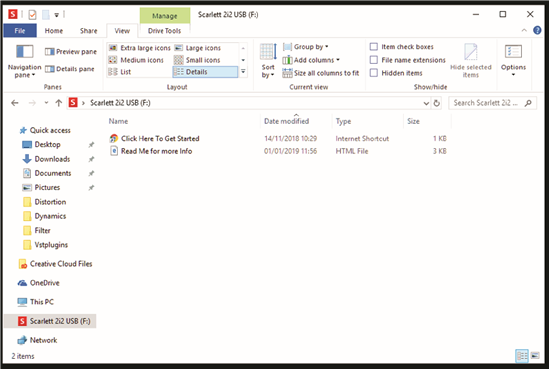Select the Details layout option
Viewport: 549px width, 369px height.
tap(205, 72)
